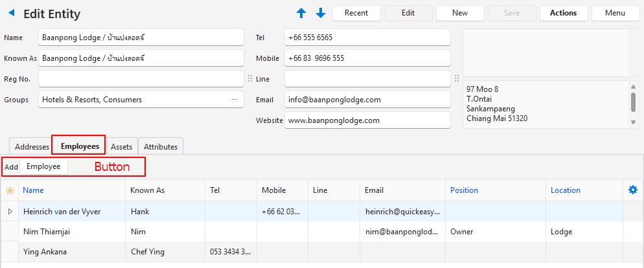
Task: Click the back arrow beside Edit Entity
Action: [12, 13]
